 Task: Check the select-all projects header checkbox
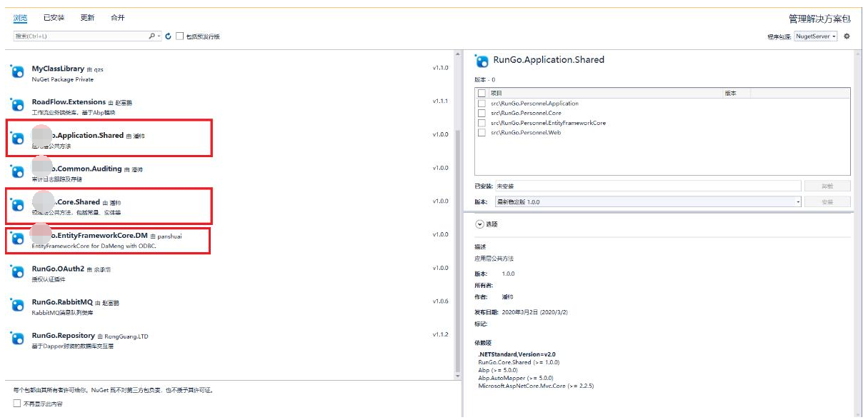482,94
